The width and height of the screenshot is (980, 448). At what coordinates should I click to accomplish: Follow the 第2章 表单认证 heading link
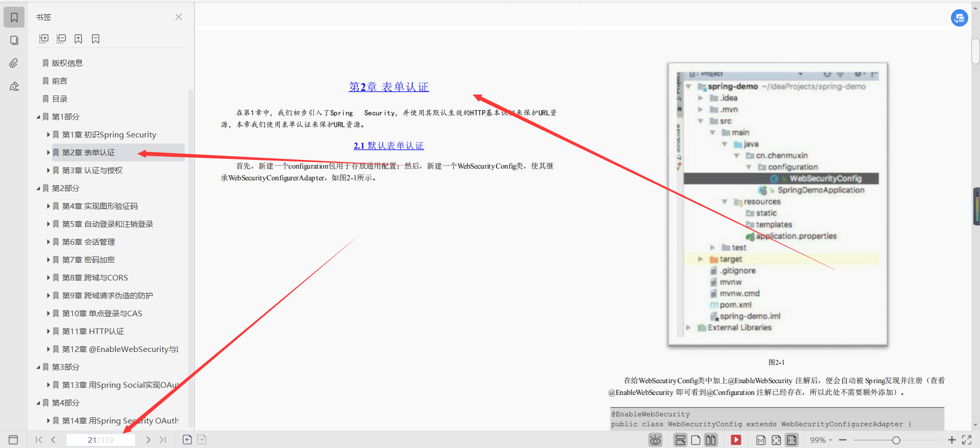[389, 87]
